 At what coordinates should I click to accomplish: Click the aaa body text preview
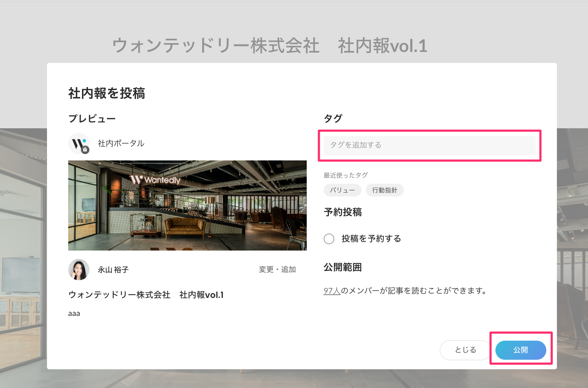point(74,313)
